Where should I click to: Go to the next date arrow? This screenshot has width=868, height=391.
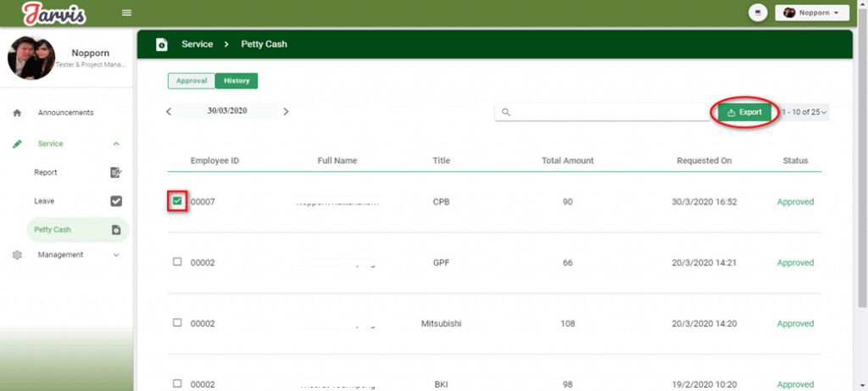pos(286,111)
